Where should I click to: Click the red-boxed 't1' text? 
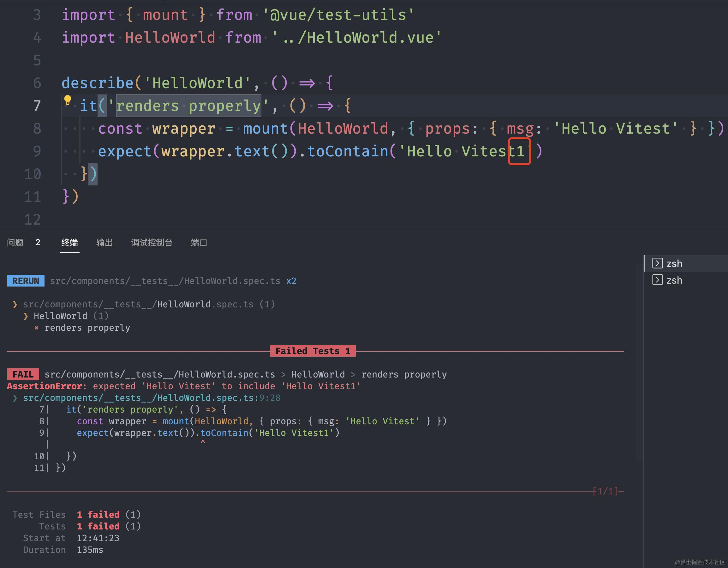519,151
